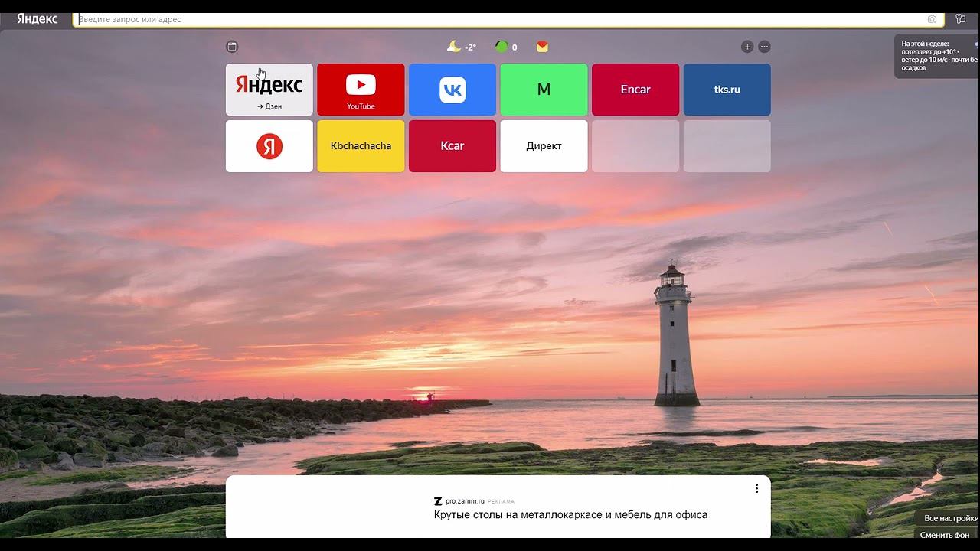This screenshot has width=980, height=551.
Task: Expand the ad card kebab menu
Action: click(756, 488)
